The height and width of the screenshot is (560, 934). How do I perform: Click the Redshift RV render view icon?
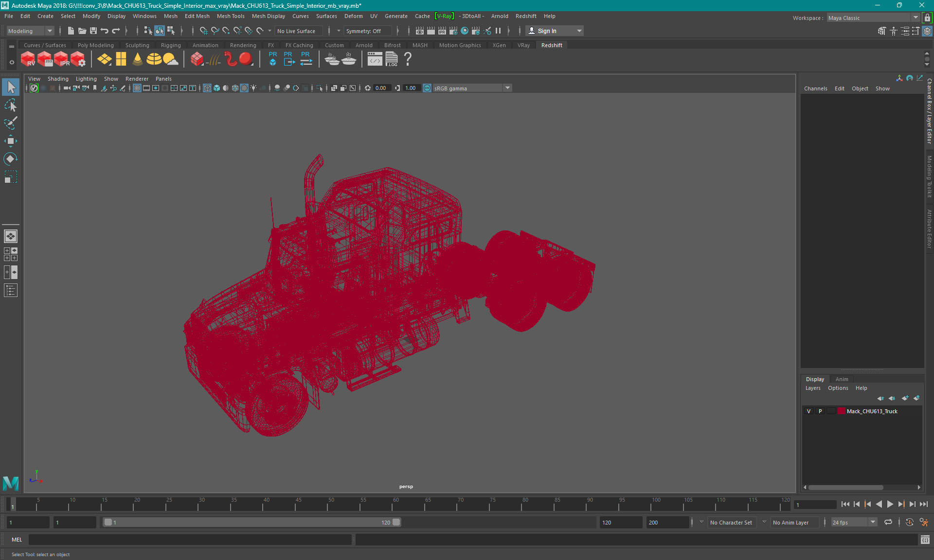pos(28,59)
